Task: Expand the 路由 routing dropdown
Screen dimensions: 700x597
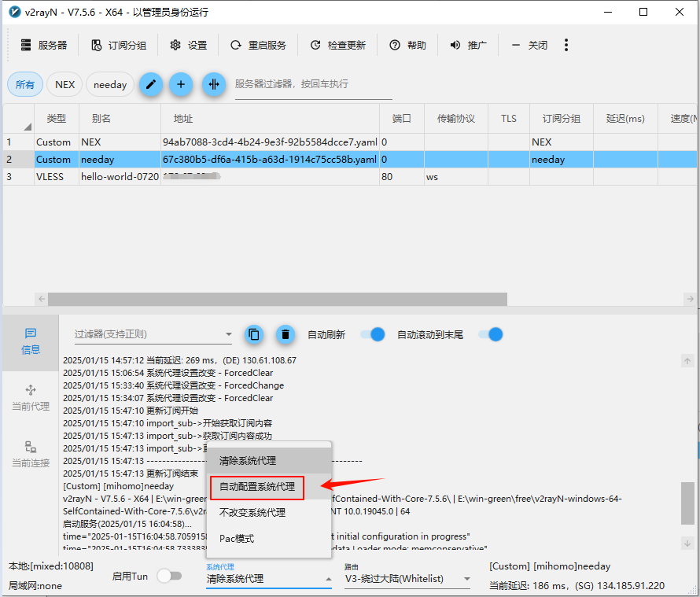Action: tap(466, 579)
